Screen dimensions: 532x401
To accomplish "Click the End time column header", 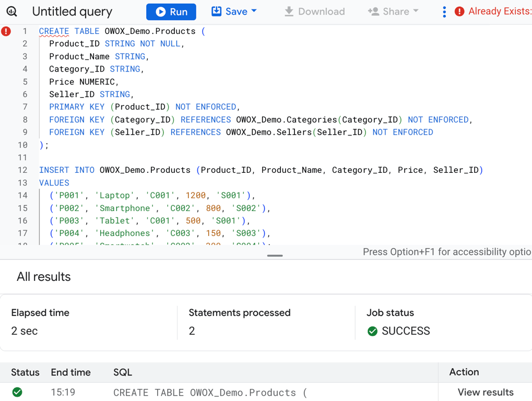I will [x=70, y=372].
